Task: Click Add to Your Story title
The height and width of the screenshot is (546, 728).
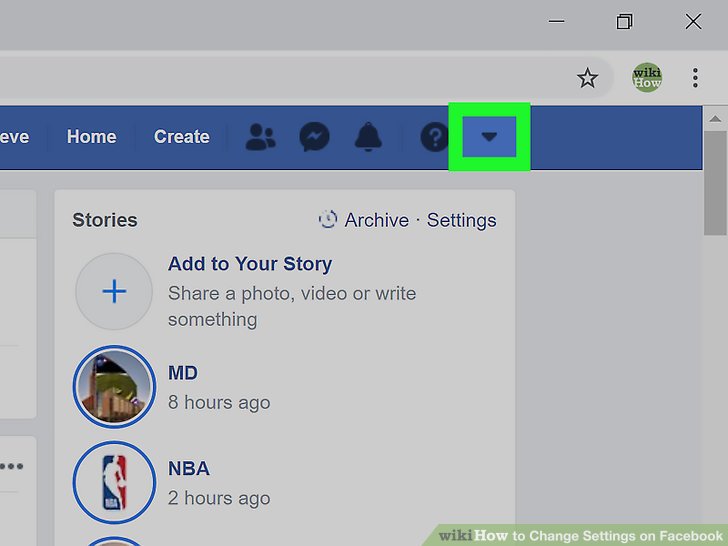Action: (250, 264)
